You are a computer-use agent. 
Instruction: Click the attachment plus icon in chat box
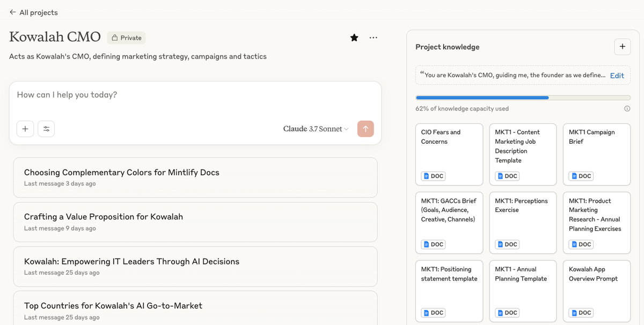[x=25, y=129]
